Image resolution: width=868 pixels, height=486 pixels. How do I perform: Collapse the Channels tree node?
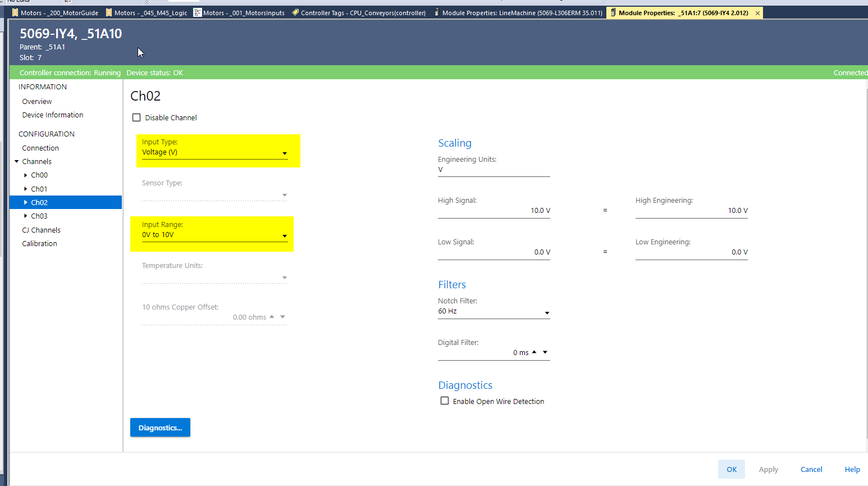pos(17,162)
